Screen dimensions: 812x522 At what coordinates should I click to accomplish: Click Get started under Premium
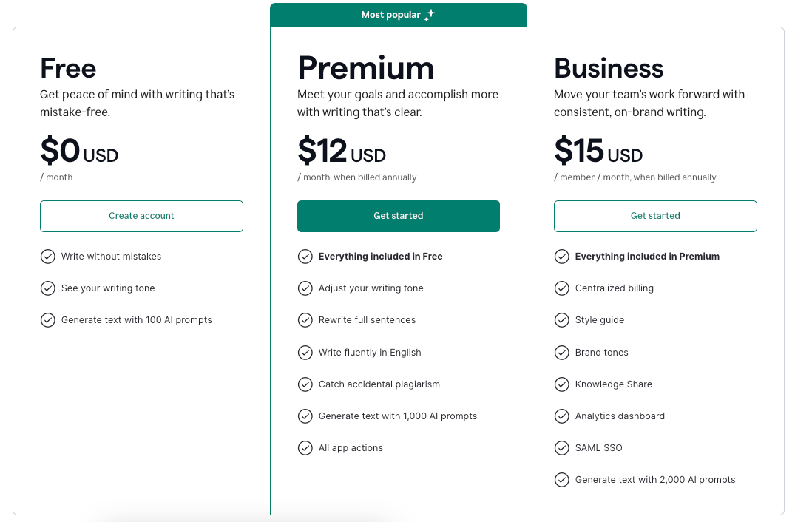coord(399,216)
